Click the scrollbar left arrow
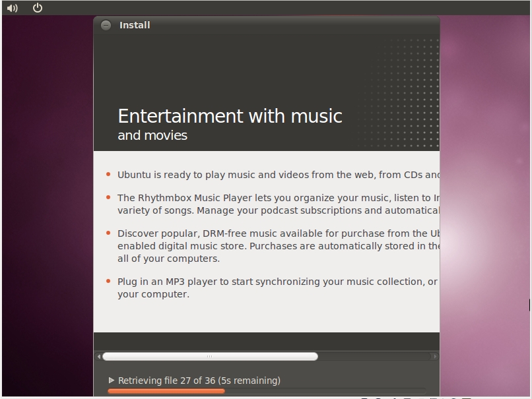This screenshot has width=532, height=399. pyautogui.click(x=99, y=356)
